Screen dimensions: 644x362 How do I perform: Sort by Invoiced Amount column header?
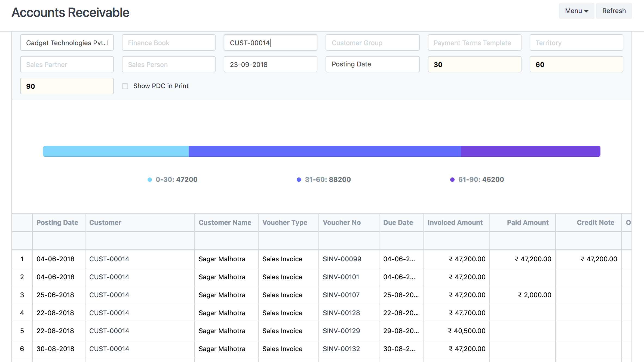[x=455, y=223]
